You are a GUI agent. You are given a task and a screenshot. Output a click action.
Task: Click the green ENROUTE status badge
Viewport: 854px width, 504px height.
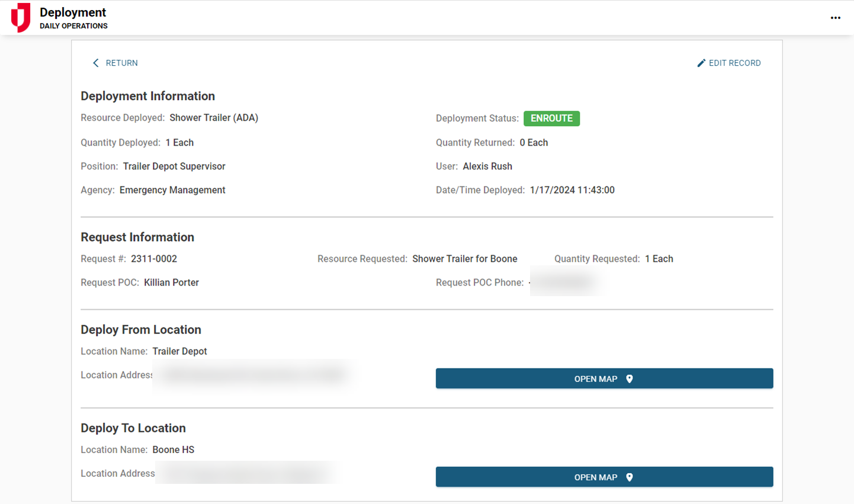[x=551, y=118]
